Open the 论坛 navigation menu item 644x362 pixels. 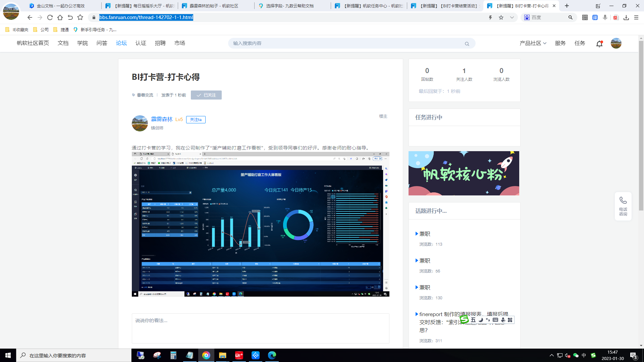121,43
